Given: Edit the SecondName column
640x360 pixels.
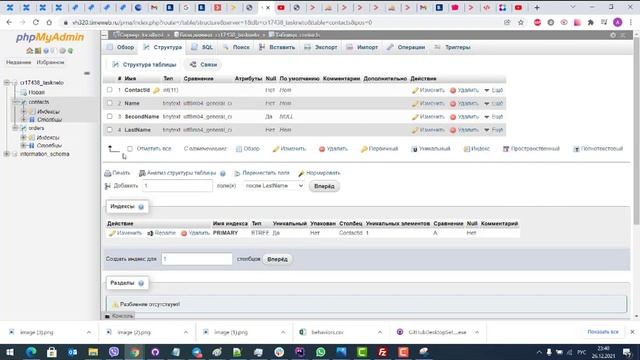Looking at the screenshot, I should (428, 117).
